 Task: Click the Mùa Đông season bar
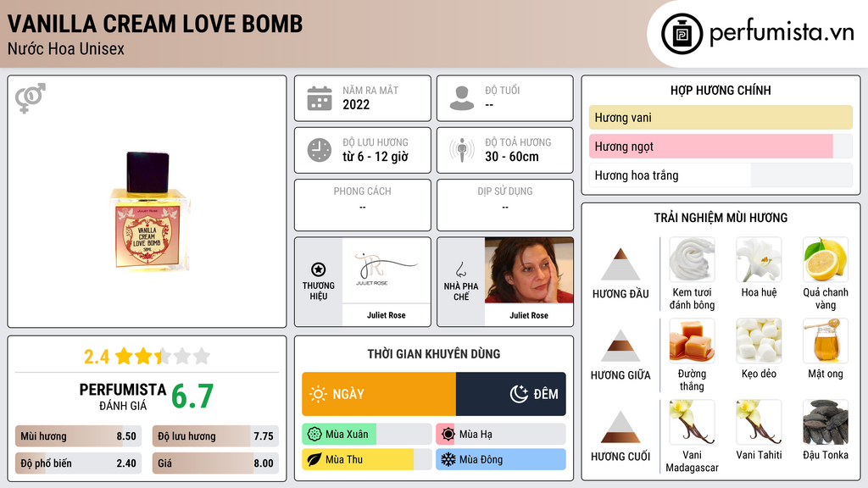tap(500, 459)
